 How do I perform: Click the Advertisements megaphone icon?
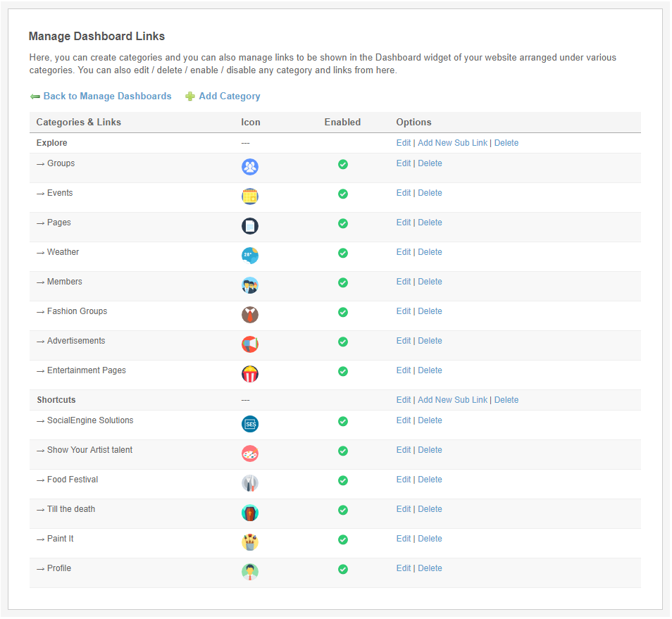249,344
